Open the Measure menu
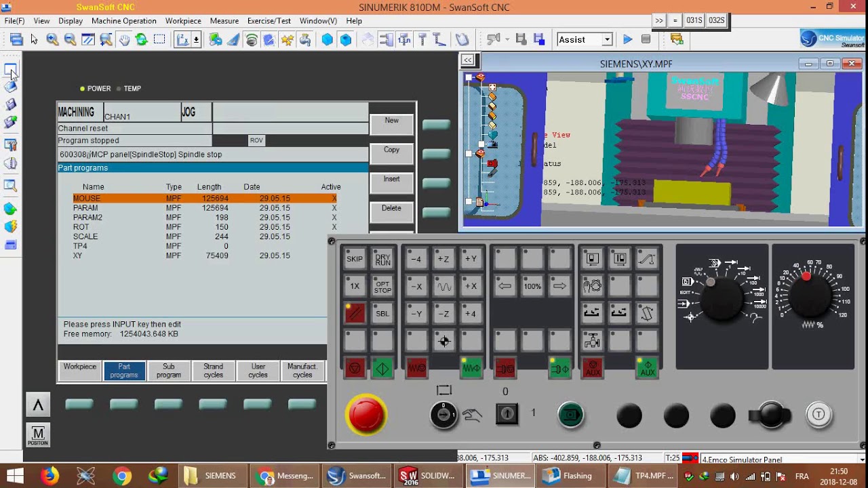The height and width of the screenshot is (488, 868). [x=224, y=21]
